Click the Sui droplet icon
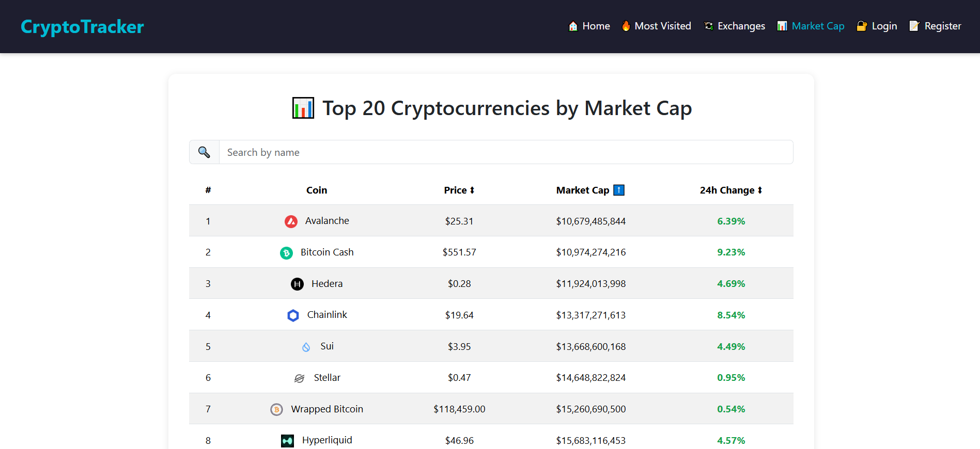The height and width of the screenshot is (449, 980). (x=306, y=346)
